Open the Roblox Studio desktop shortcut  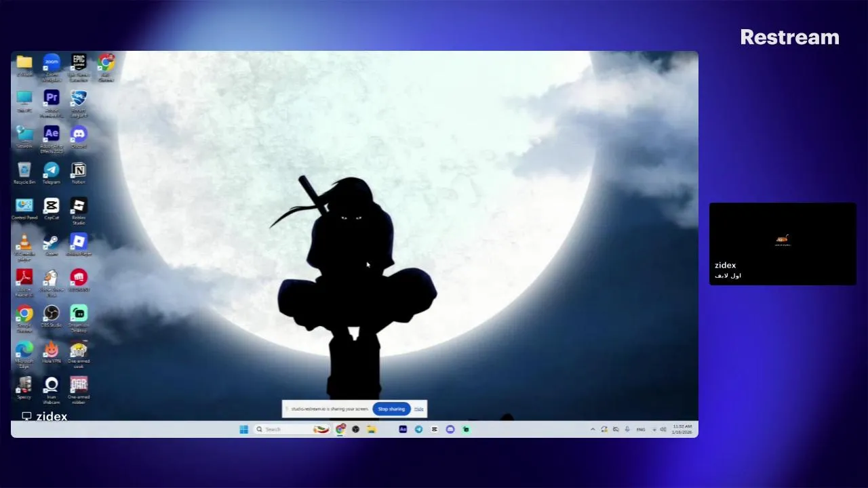pyautogui.click(x=79, y=211)
